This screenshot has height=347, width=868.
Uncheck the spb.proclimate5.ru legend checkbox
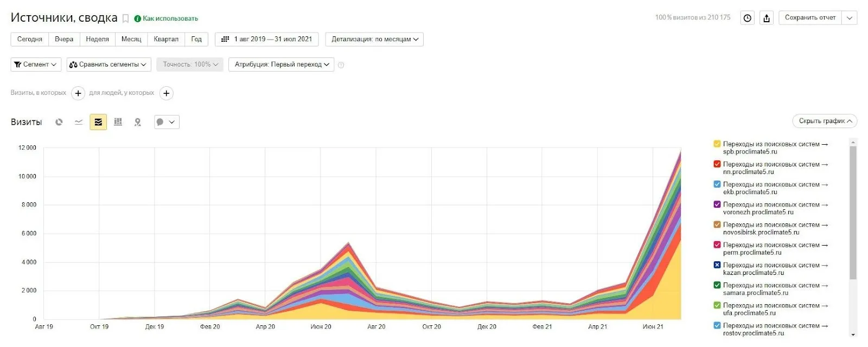(x=717, y=144)
